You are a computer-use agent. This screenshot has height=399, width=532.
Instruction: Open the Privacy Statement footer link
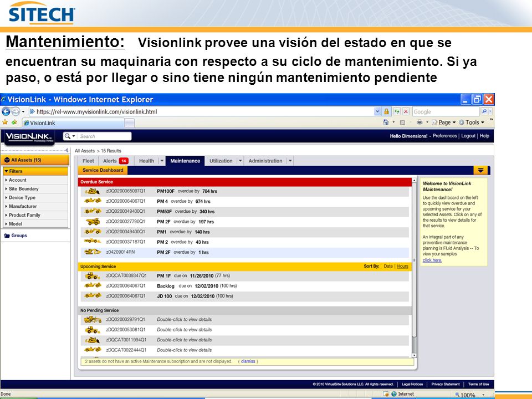click(x=446, y=384)
